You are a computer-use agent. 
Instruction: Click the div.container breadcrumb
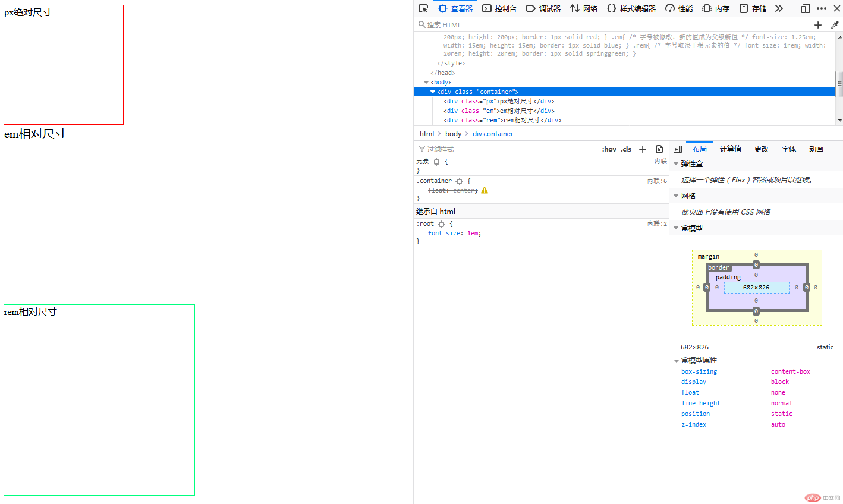coord(493,134)
